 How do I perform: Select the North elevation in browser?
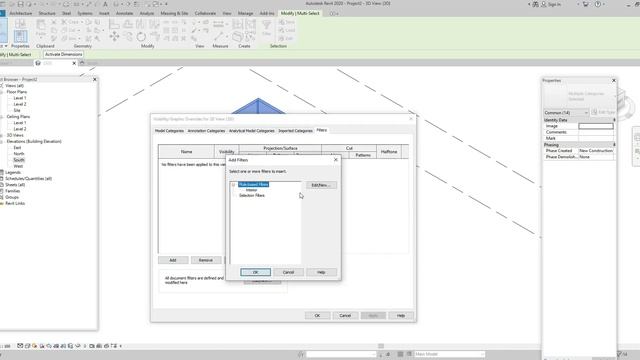19,154
